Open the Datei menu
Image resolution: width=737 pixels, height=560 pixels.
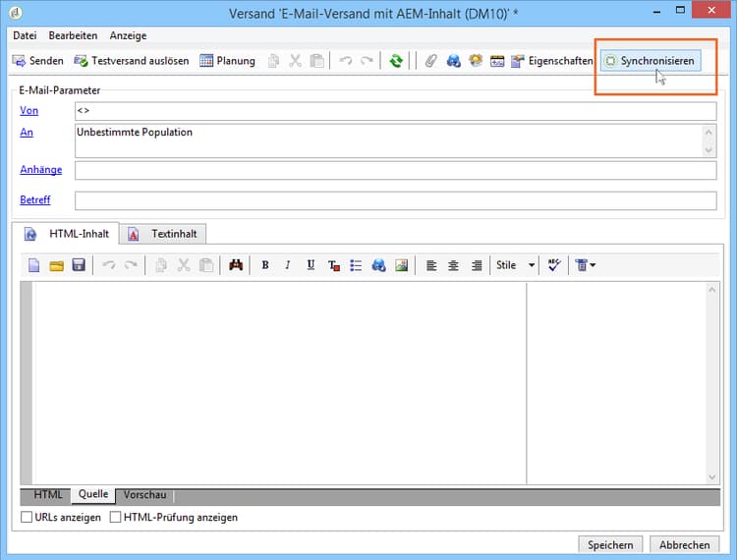pyautogui.click(x=25, y=35)
